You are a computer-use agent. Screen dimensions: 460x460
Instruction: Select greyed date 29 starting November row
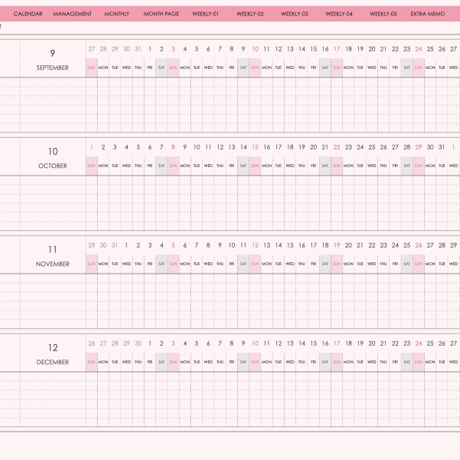coord(92,245)
